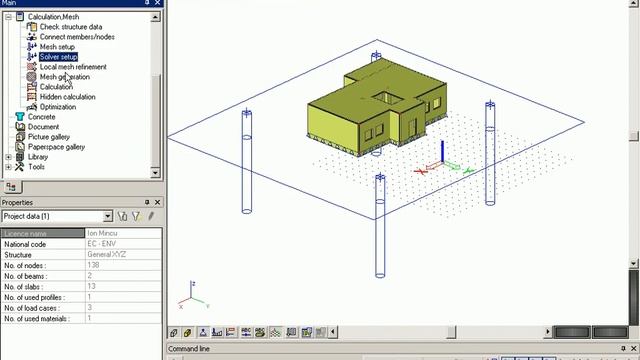Expand the Tools tree node
This screenshot has width=640, height=360.
point(8,167)
